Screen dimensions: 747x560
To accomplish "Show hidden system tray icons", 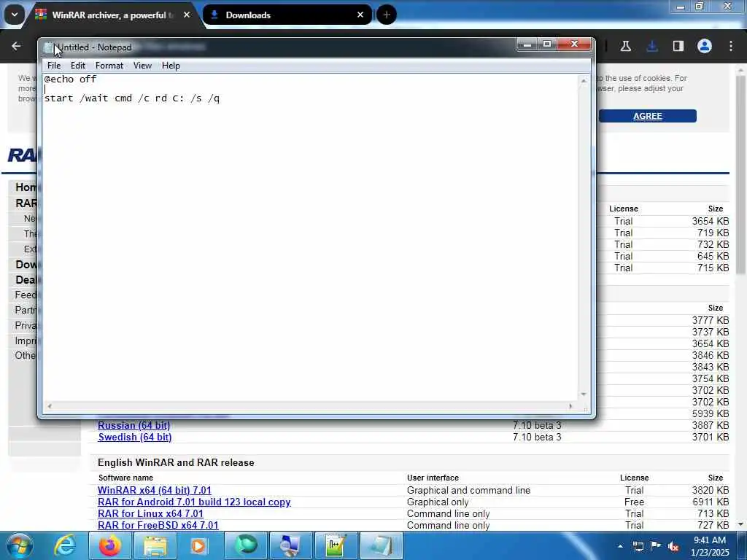I will [x=620, y=546].
